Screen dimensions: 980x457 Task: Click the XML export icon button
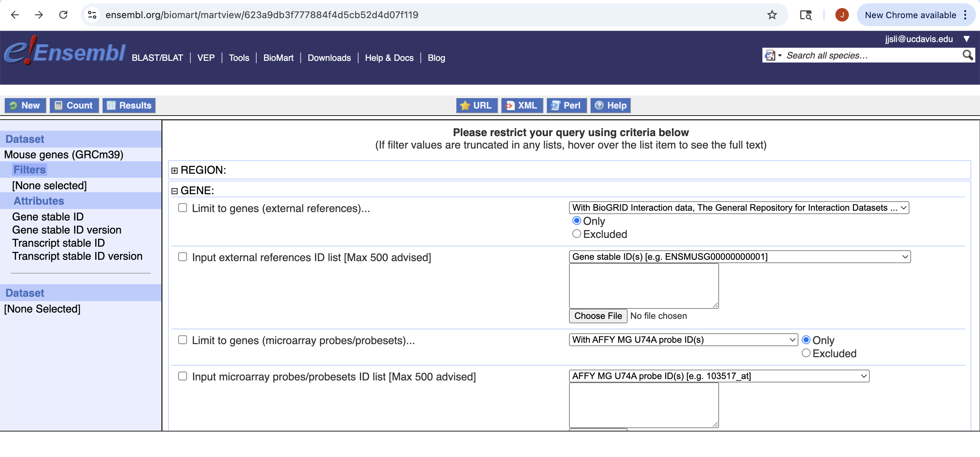coord(522,105)
